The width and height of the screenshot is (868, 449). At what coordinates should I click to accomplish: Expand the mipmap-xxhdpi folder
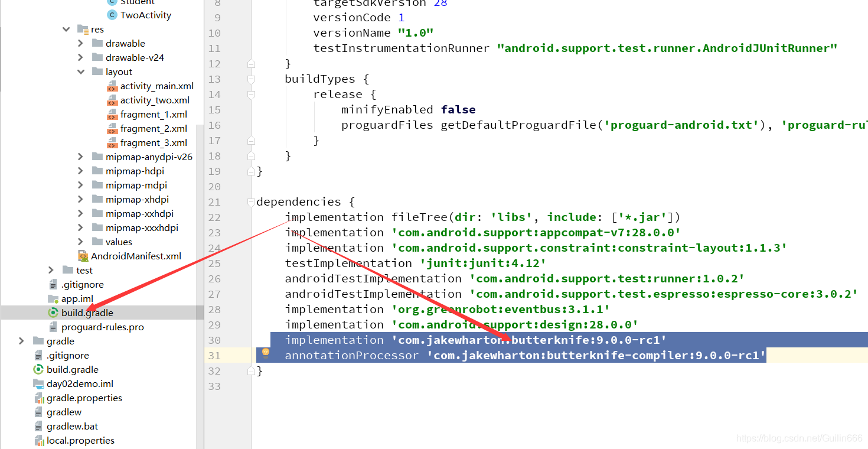80,214
